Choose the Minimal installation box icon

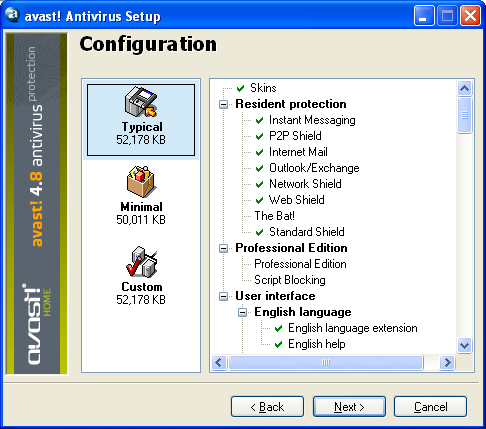coord(141,182)
